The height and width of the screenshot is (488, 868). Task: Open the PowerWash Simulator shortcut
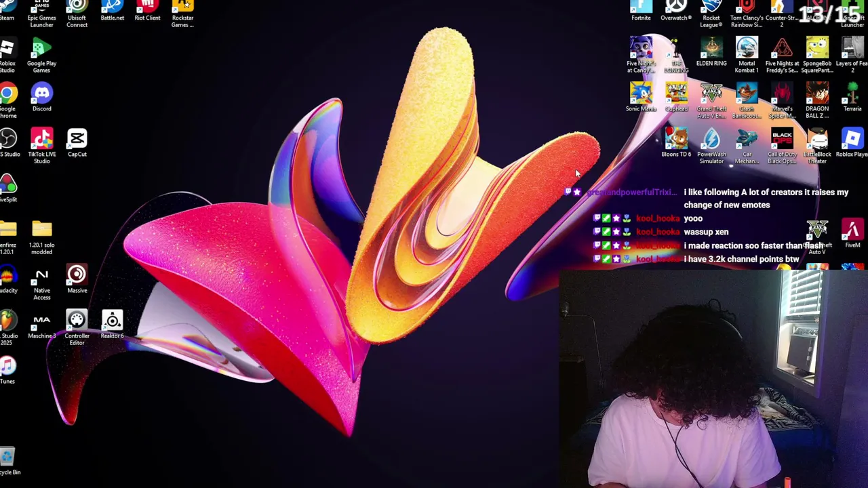click(711, 147)
